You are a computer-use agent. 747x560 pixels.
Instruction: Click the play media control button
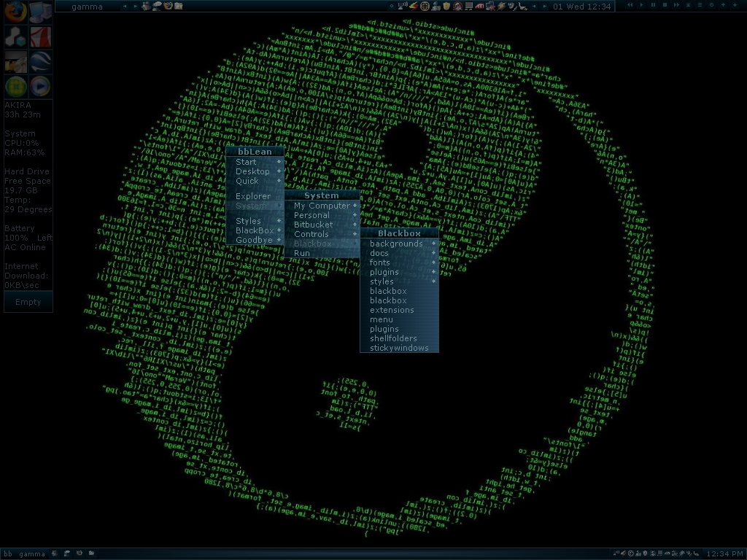(641, 5)
